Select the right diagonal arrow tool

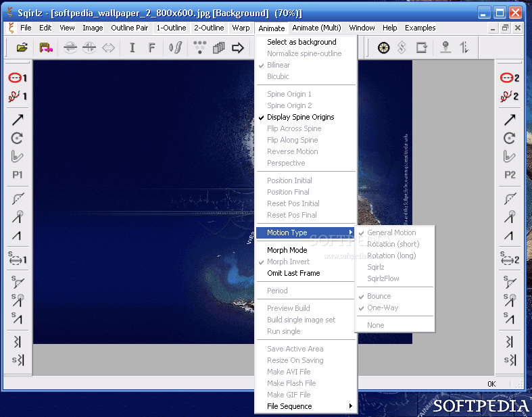509,120
